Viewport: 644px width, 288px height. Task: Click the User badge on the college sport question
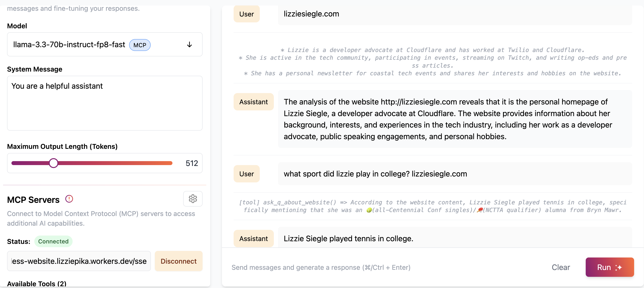coord(247,174)
